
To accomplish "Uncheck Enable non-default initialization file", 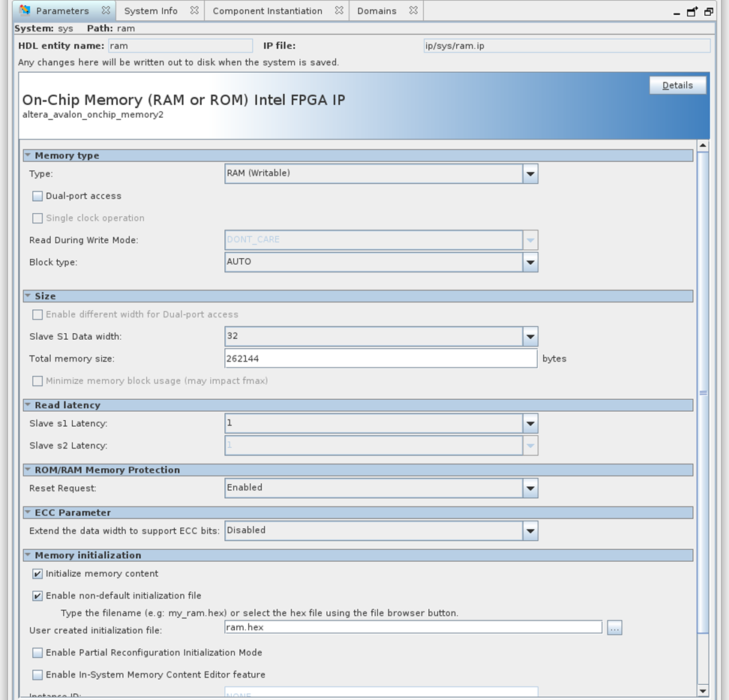I will [x=37, y=596].
